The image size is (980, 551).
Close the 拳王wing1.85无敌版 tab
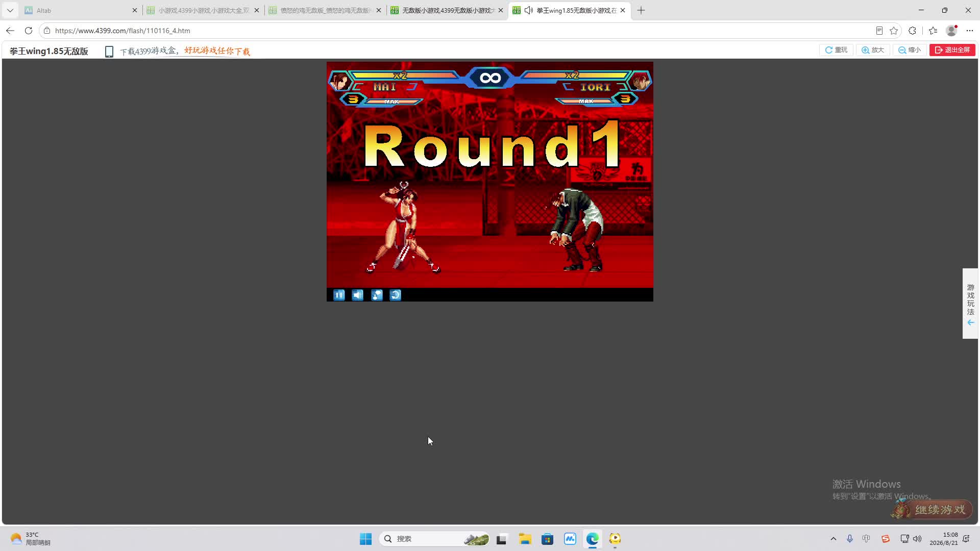(x=623, y=10)
